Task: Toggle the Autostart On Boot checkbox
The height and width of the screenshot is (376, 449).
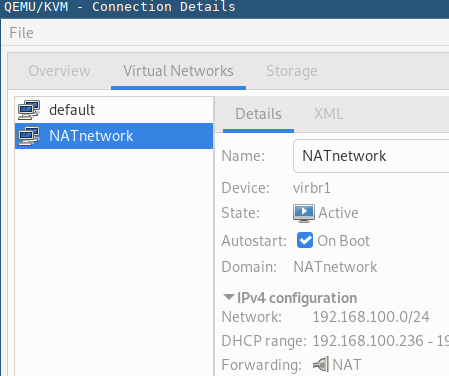Action: (305, 240)
